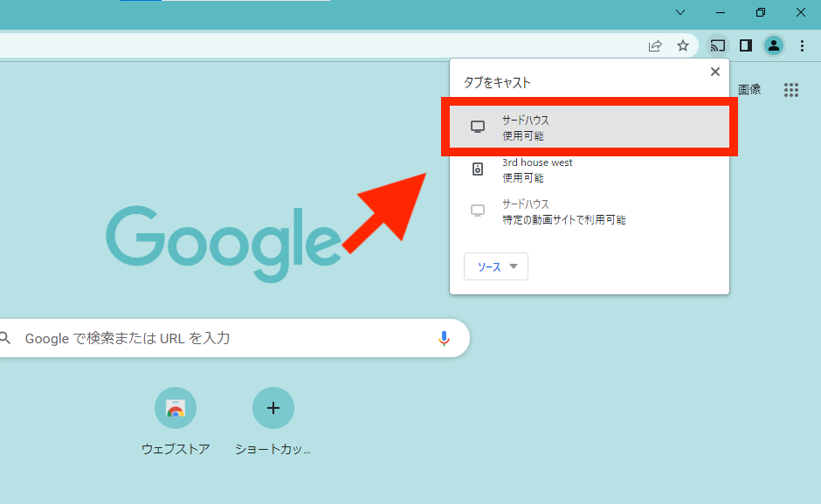Click the ウェブストア label text
Viewport: 821px width, 504px height.
coord(176,449)
